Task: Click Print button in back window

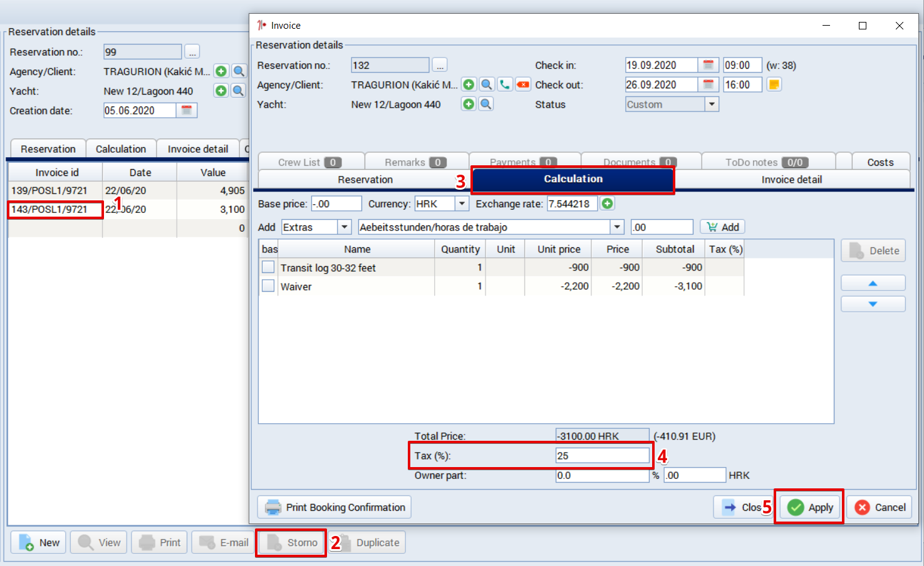Action: click(160, 542)
